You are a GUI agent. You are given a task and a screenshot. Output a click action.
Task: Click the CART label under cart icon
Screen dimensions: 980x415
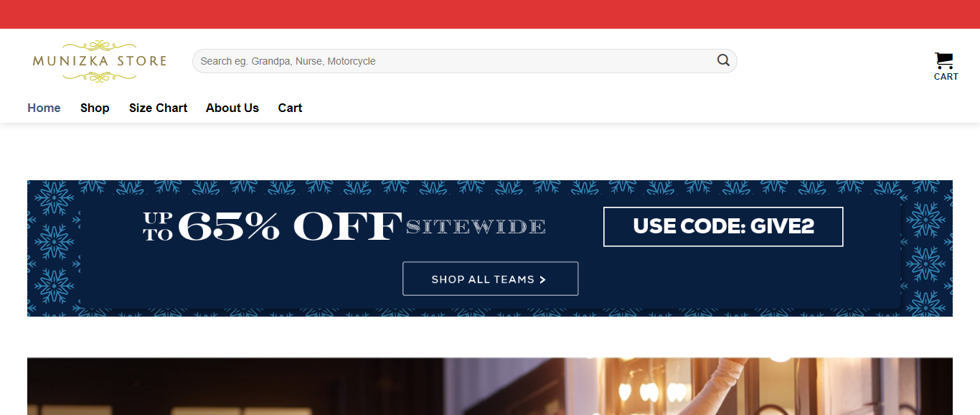pyautogui.click(x=946, y=77)
